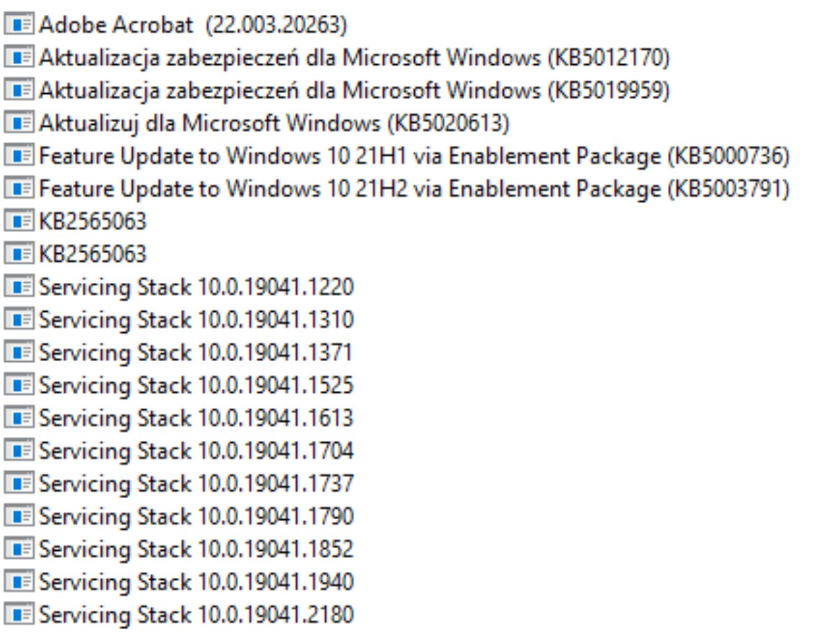Screen dimensions: 829x644
Task: Click the icon beside 21H1 Feature Update
Action: coord(19,156)
